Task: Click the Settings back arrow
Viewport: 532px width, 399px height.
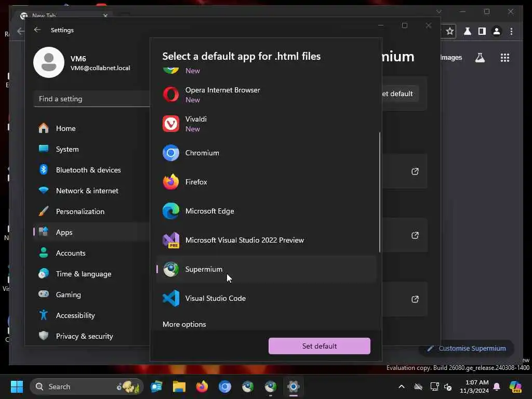Action: point(37,30)
